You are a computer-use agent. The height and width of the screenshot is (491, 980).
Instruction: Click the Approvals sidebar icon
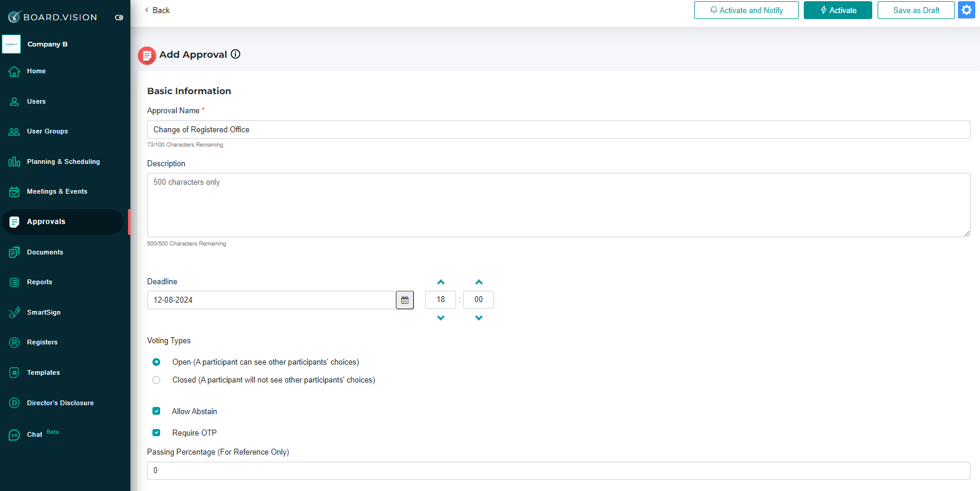point(14,222)
